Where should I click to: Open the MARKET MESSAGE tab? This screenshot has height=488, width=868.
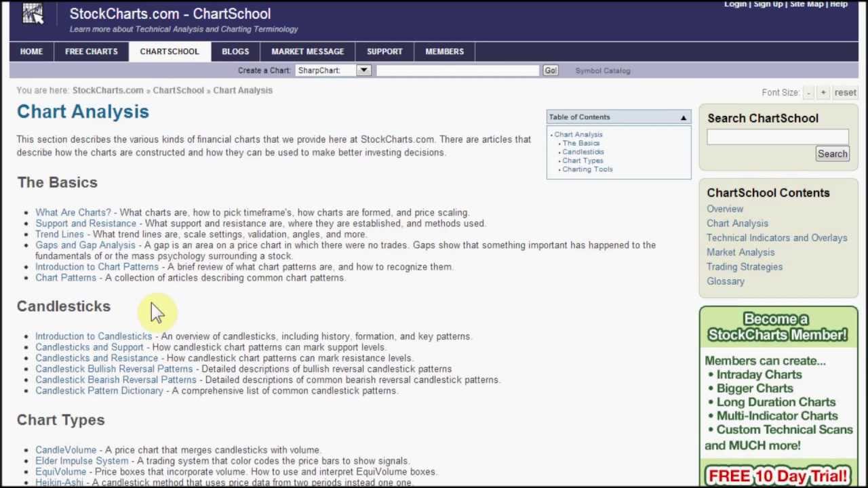[308, 52]
